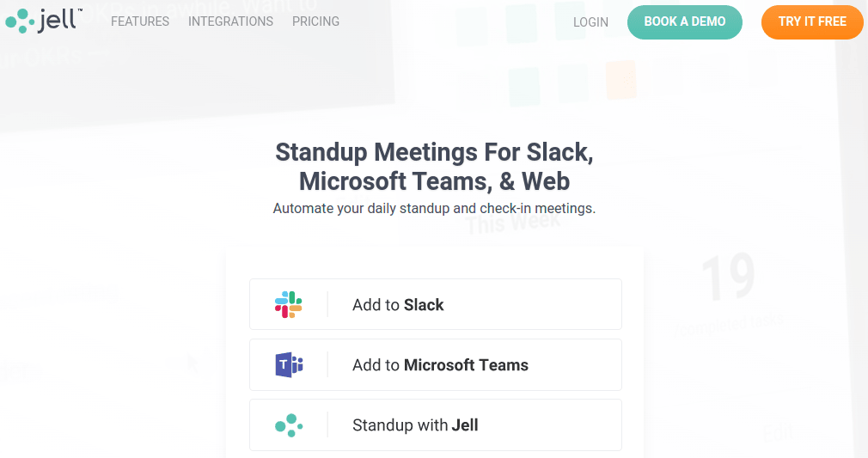Click the faded orange square in background
868x458 pixels.
pos(621,80)
